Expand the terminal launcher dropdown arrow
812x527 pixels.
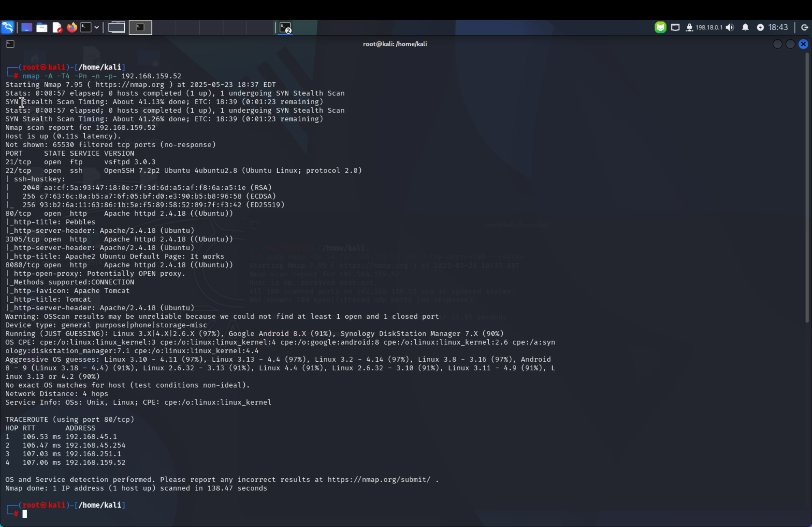click(97, 27)
